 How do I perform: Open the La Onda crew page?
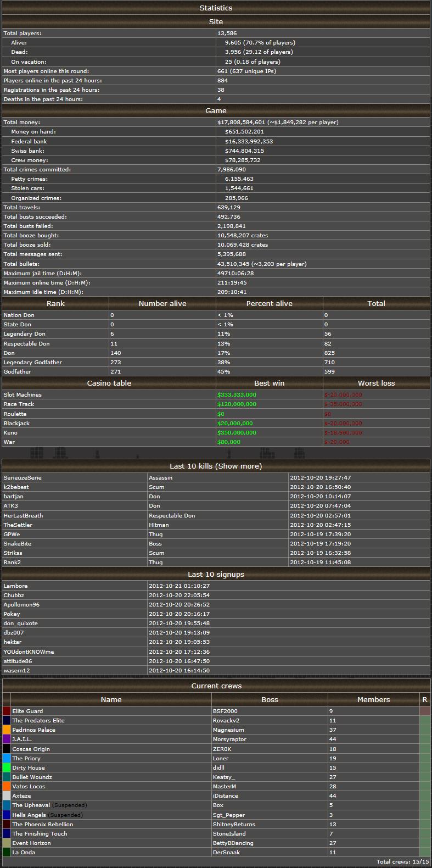(24, 852)
